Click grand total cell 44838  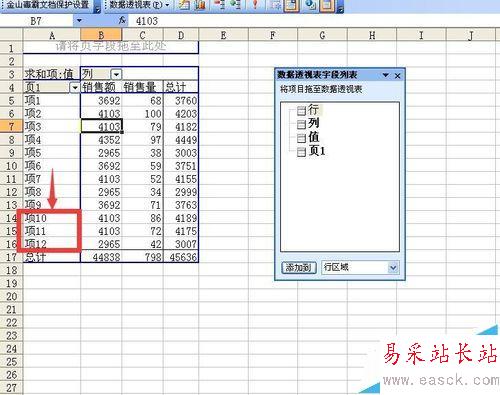[101, 257]
